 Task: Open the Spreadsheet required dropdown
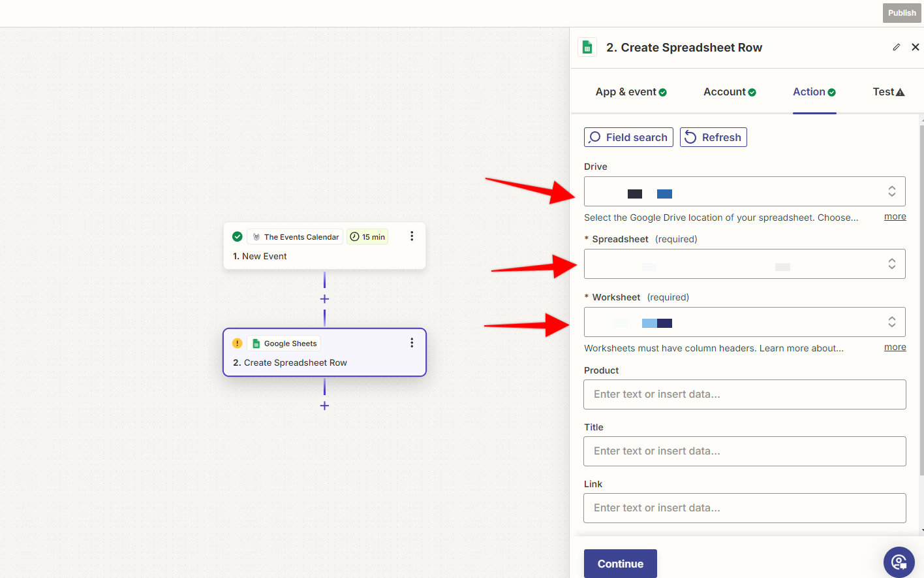pyautogui.click(x=745, y=264)
